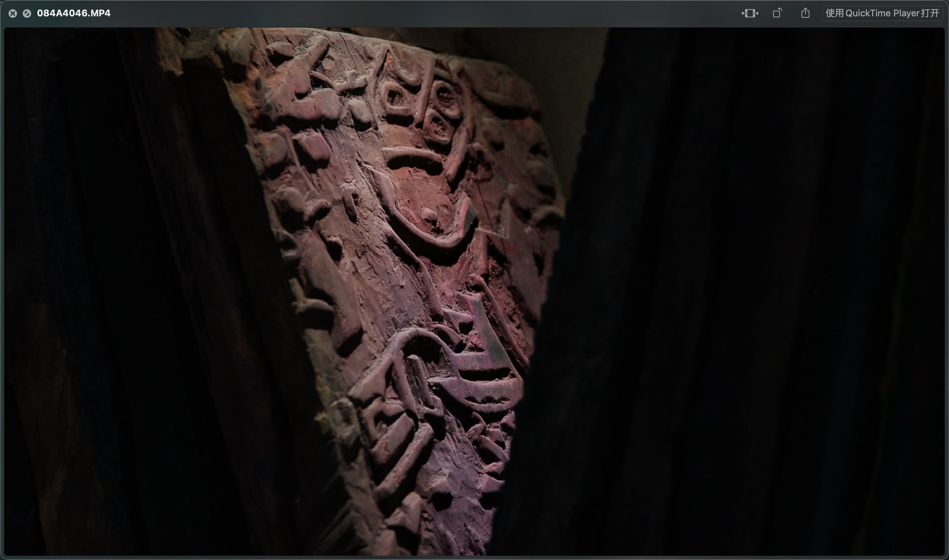Select the filmstrip-with-arrows trim icon
Viewport: 949px width, 560px height.
click(x=749, y=13)
